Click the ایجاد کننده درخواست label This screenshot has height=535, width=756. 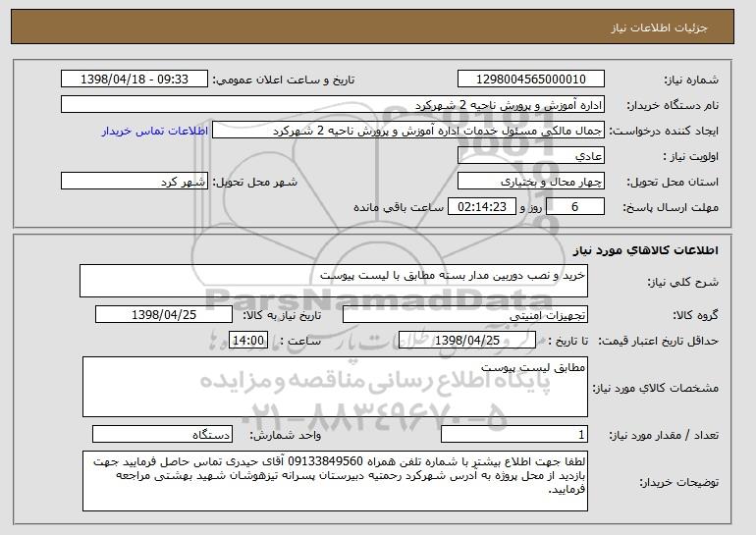click(x=664, y=131)
